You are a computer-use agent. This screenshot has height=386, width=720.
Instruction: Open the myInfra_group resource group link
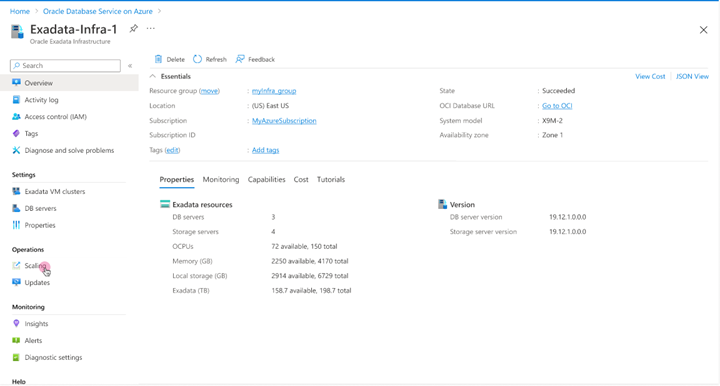(x=274, y=91)
